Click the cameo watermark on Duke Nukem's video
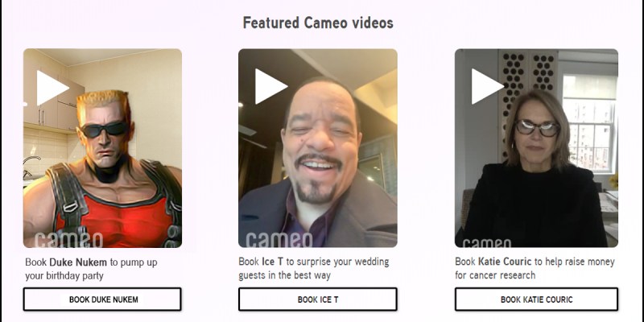Viewport: 644px width, 322px height. click(69, 240)
